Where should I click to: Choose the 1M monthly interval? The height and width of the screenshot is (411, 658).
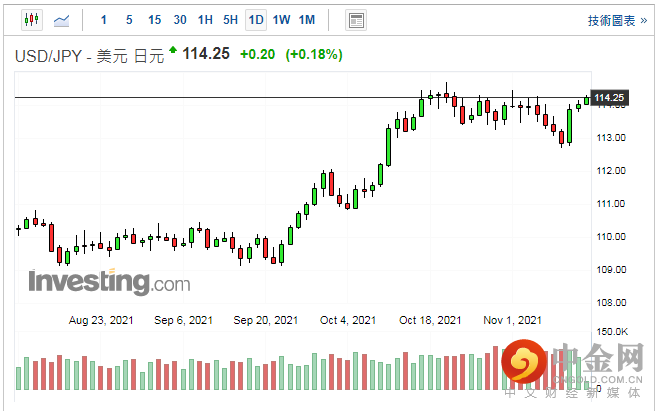[x=306, y=20]
